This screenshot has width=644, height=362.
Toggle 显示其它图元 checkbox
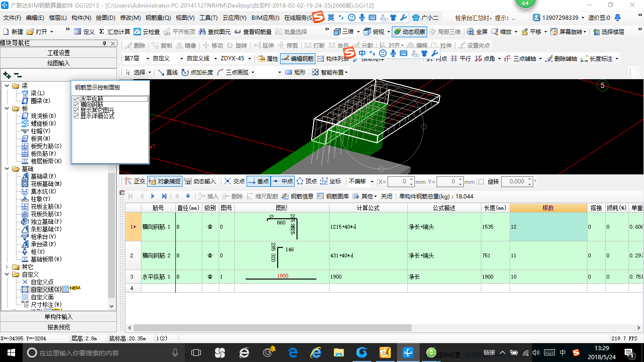[x=76, y=110]
